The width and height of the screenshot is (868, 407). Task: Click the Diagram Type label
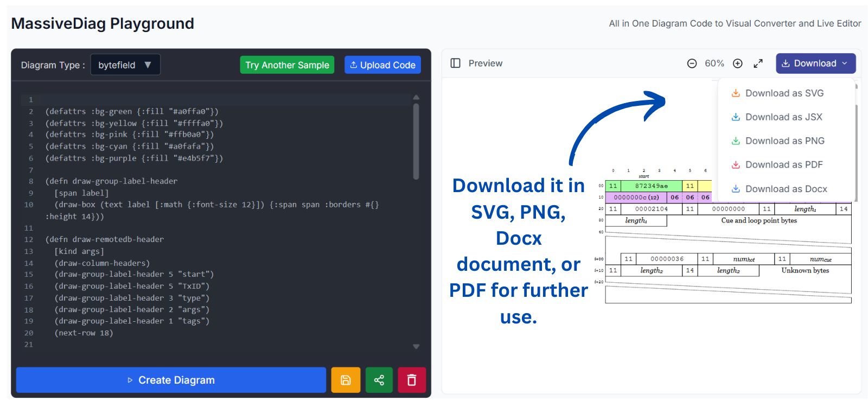point(53,65)
